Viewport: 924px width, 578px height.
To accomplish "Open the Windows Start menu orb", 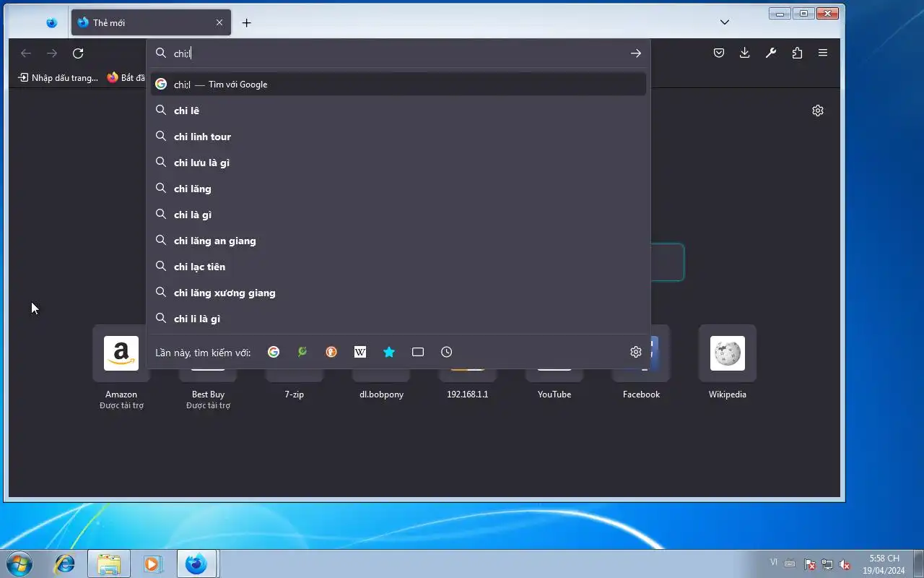I will click(19, 564).
